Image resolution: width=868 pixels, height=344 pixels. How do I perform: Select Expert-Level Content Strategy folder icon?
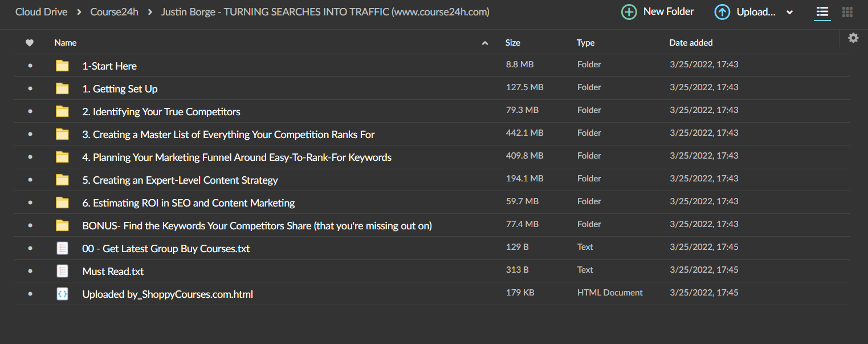point(62,180)
